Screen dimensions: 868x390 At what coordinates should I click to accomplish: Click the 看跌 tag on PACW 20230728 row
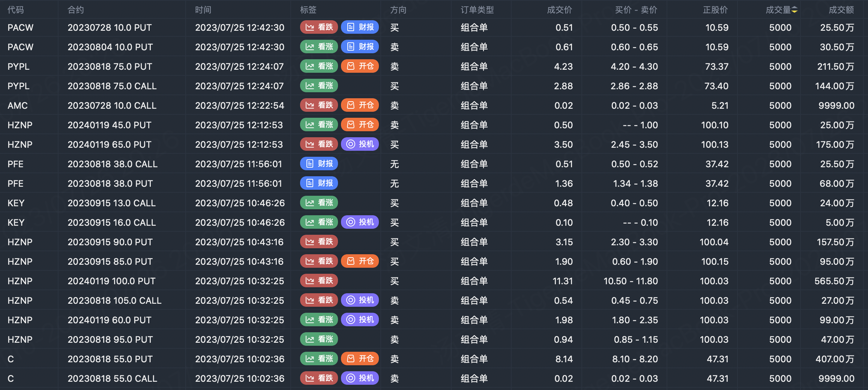(x=319, y=27)
